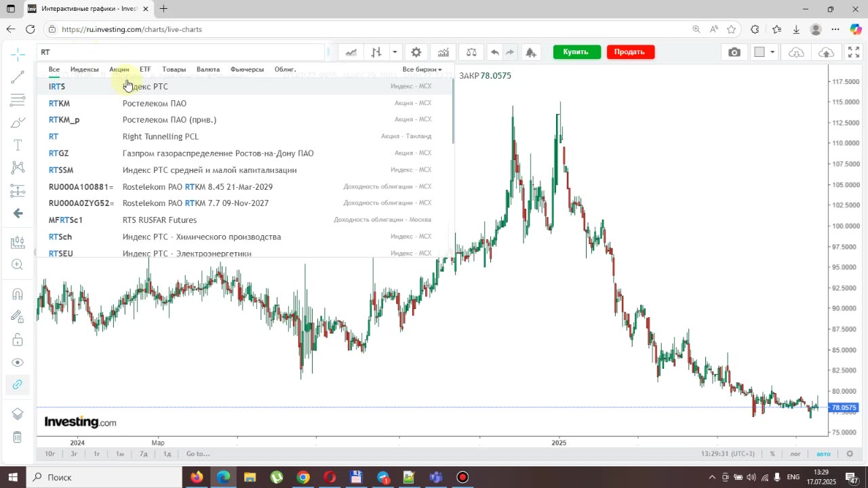Open the Go to... date picker
The height and width of the screenshot is (488, 868).
point(198,453)
